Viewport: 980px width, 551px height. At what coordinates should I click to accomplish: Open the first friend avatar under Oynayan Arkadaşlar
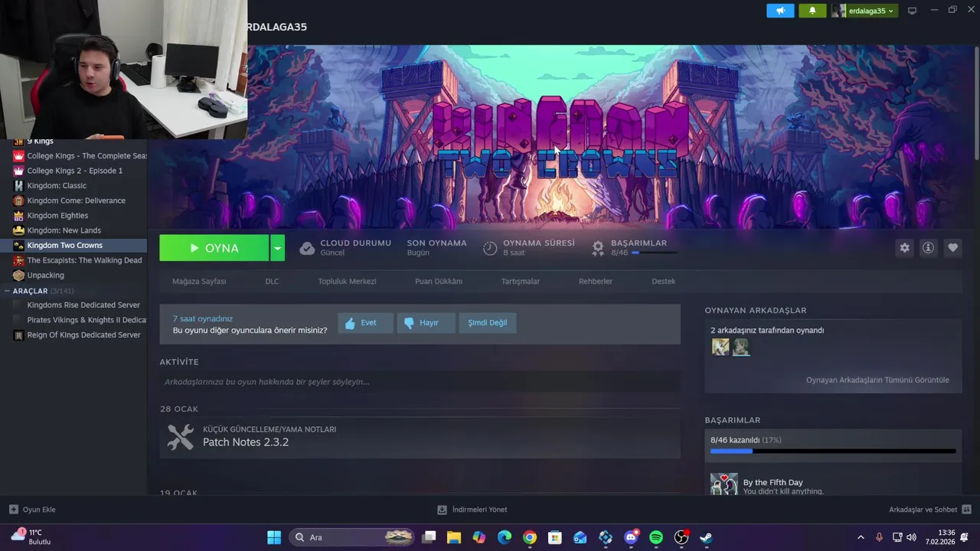click(720, 347)
